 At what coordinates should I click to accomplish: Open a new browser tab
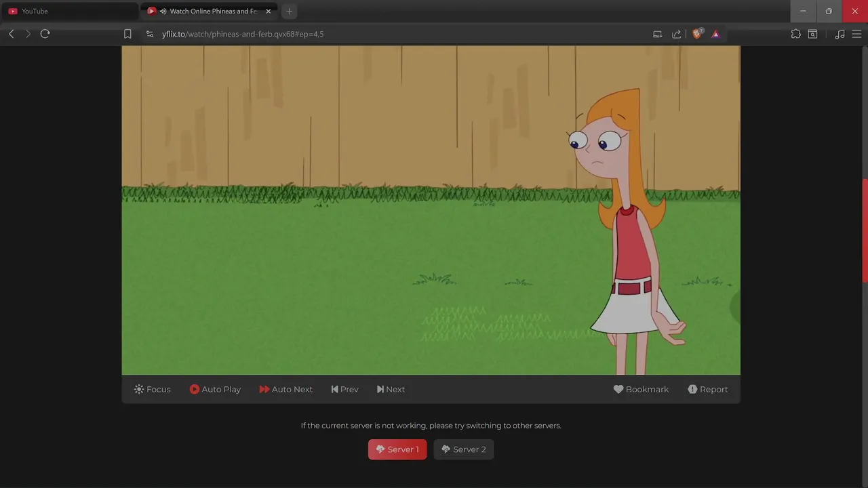click(x=289, y=11)
